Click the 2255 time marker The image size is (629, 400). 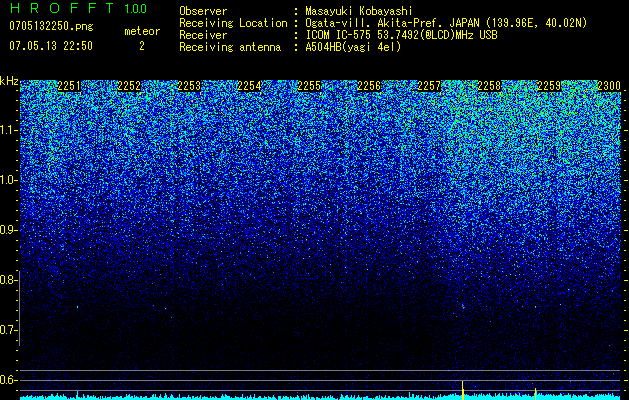(x=309, y=86)
